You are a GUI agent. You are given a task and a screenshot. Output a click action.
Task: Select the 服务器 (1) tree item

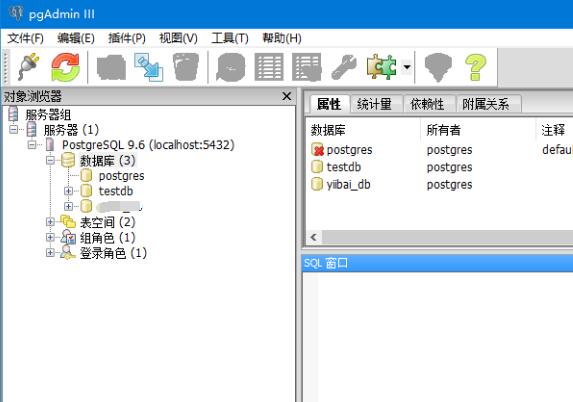pyautogui.click(x=71, y=130)
